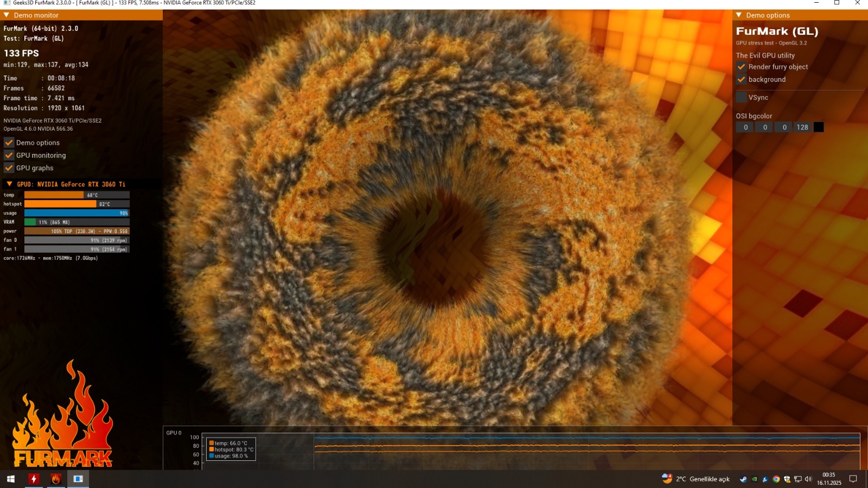This screenshot has width=868, height=488.
Task: Click the speaker volume icon
Action: (x=808, y=479)
